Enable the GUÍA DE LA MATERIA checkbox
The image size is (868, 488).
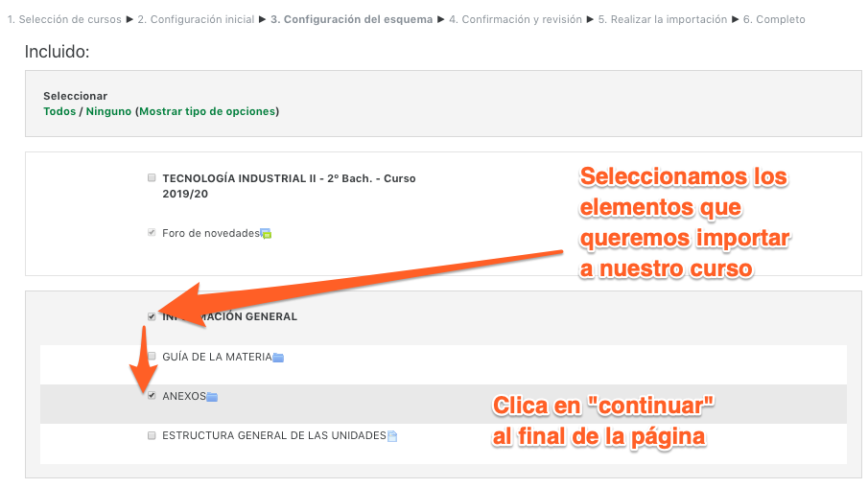(x=152, y=357)
